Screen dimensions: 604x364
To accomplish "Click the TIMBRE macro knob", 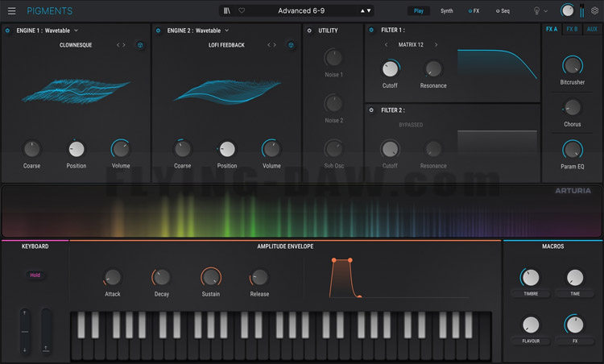I will [x=531, y=277].
